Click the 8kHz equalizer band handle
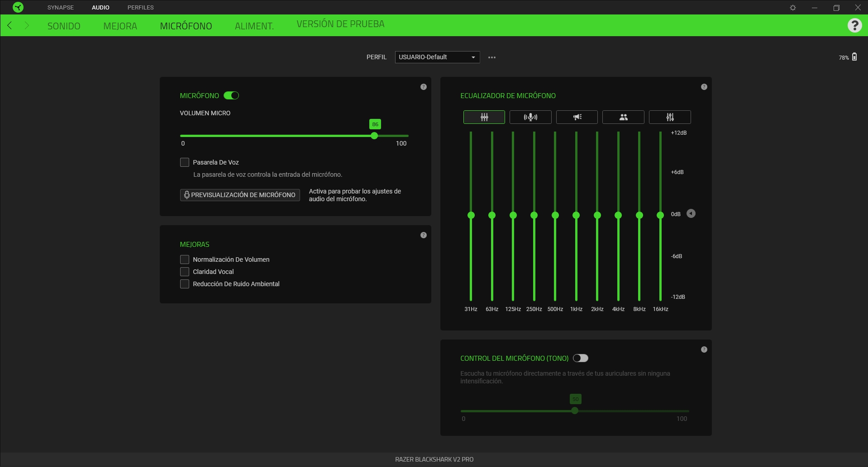 (639, 215)
